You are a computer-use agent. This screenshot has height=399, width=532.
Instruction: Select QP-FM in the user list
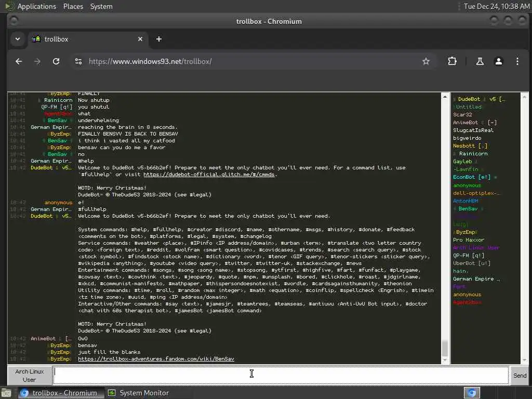pos(469,256)
